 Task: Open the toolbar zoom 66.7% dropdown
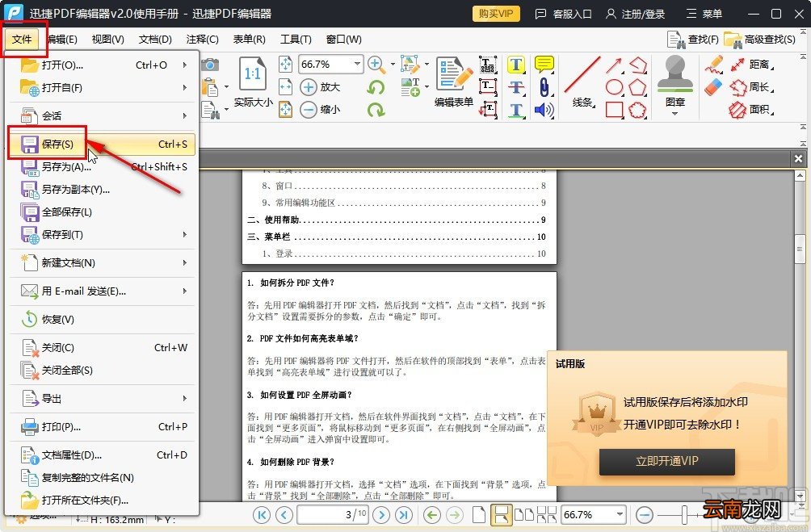coord(357,64)
